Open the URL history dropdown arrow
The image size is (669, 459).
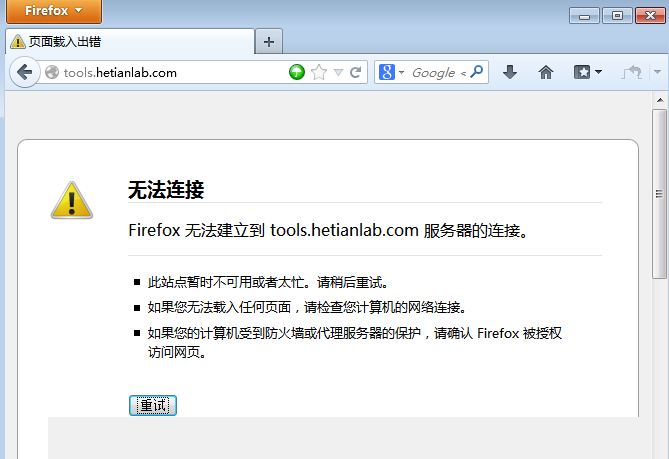click(x=338, y=73)
